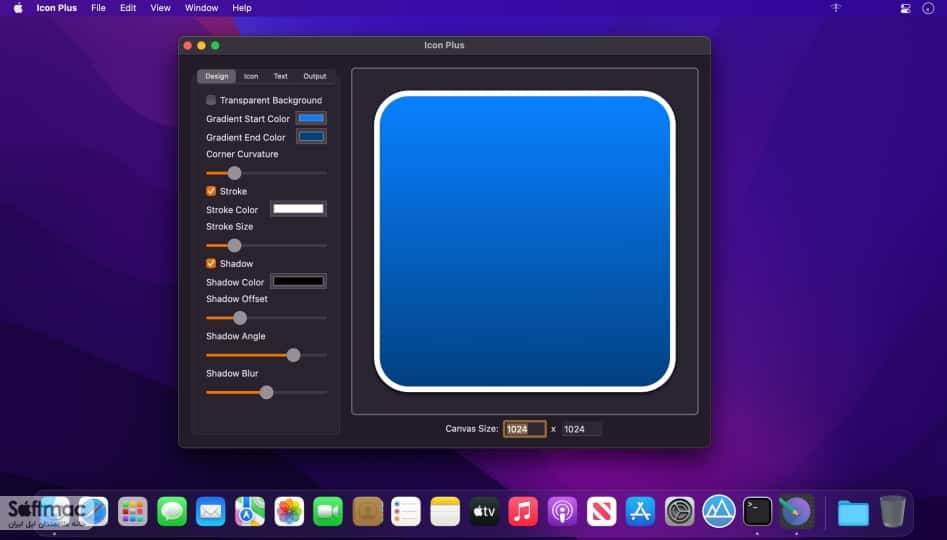Open FaceTime from the Dock
This screenshot has width=947, height=540.
[x=328, y=512]
